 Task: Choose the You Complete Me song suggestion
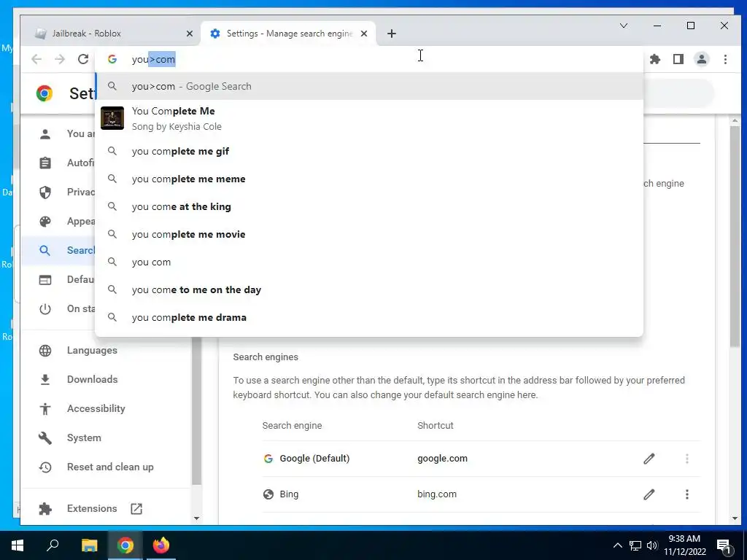click(x=369, y=118)
